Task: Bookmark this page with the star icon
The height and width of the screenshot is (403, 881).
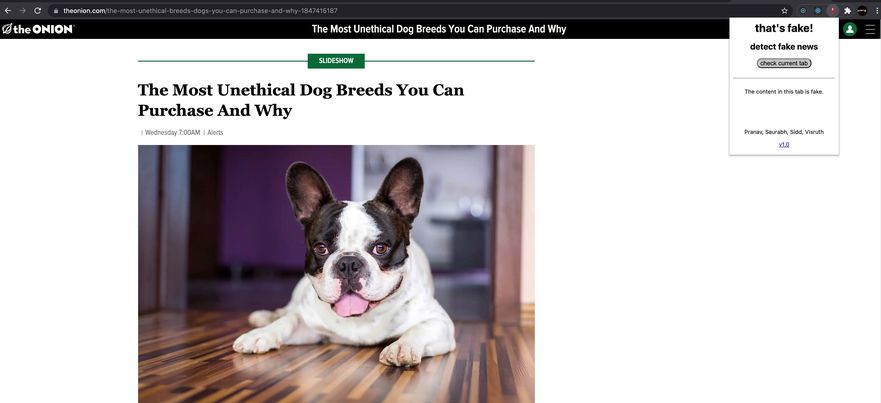Action: pos(784,11)
